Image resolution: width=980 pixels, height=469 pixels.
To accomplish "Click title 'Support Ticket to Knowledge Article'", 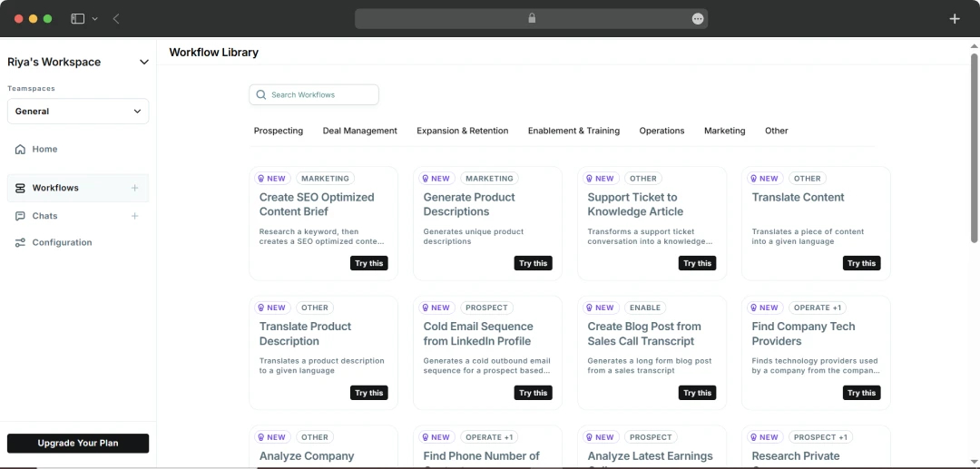I will (x=635, y=204).
